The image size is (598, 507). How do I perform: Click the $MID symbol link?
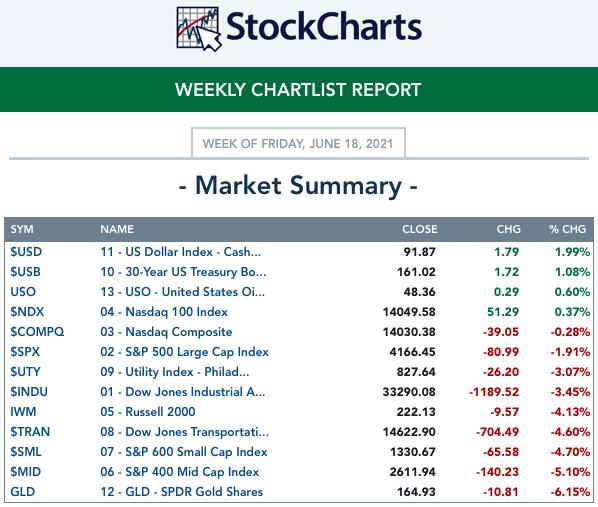(26, 472)
